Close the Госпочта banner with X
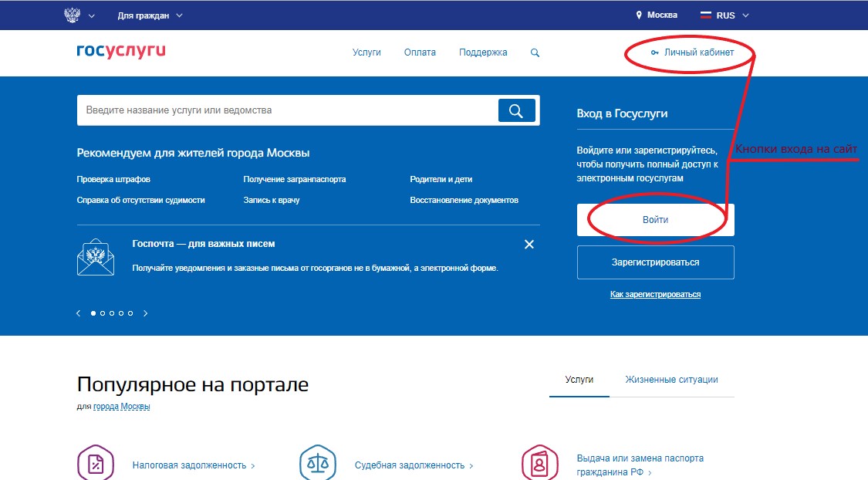868x480 pixels. [x=529, y=244]
